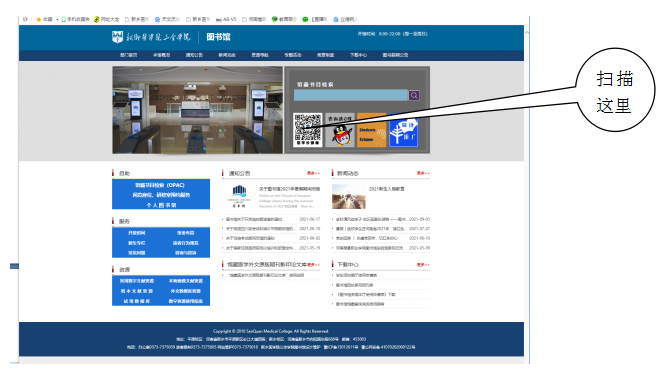Click the college shield logo in header
The image size is (672, 374).
pos(117,37)
